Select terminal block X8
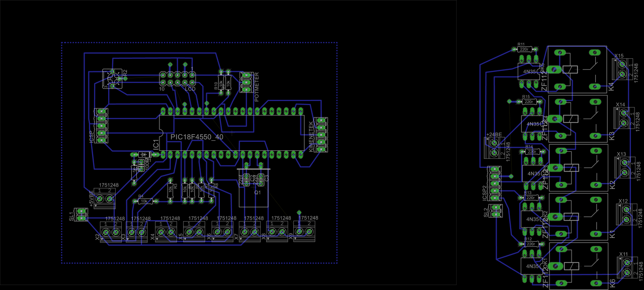 277,232
